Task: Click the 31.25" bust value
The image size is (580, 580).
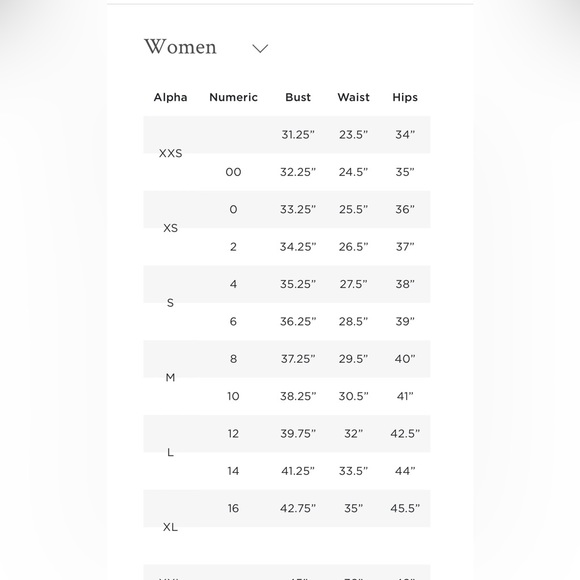Action: [x=298, y=135]
